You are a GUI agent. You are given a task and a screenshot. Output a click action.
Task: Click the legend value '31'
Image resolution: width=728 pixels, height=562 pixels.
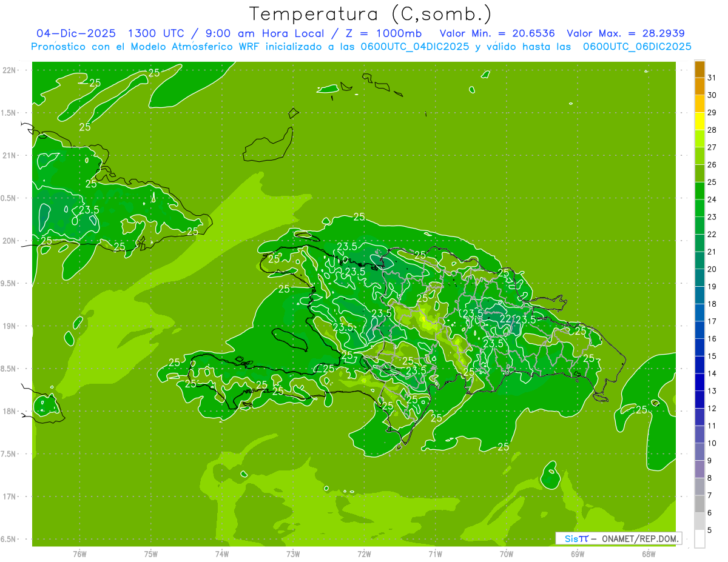tap(712, 78)
